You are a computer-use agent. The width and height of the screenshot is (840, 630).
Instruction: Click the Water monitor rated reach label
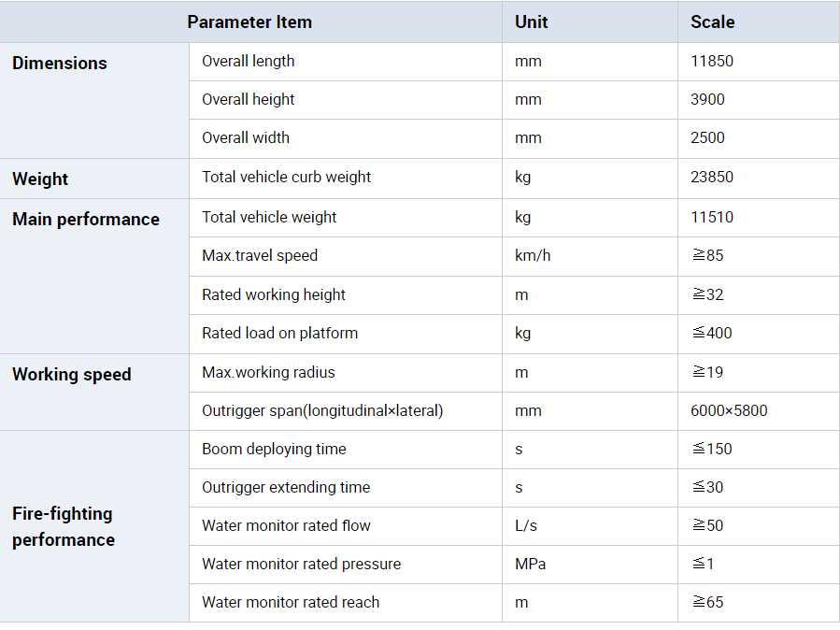point(291,603)
